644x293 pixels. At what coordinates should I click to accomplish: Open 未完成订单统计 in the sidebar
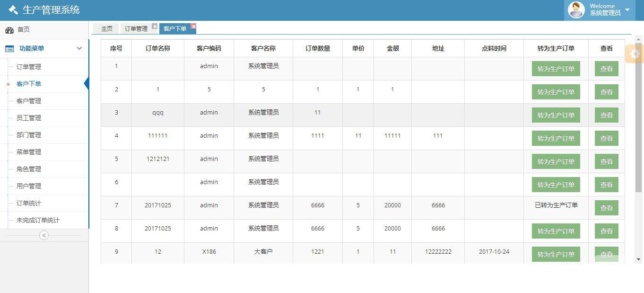click(x=38, y=220)
